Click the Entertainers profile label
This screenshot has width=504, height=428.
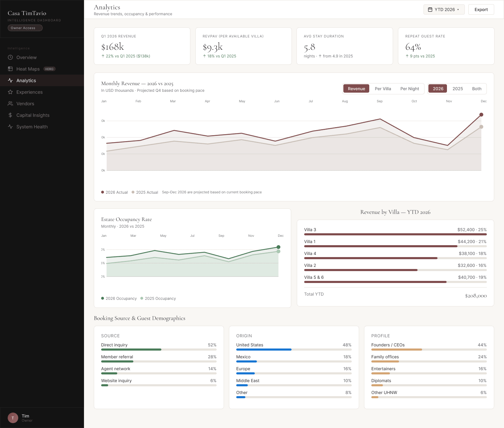point(383,369)
